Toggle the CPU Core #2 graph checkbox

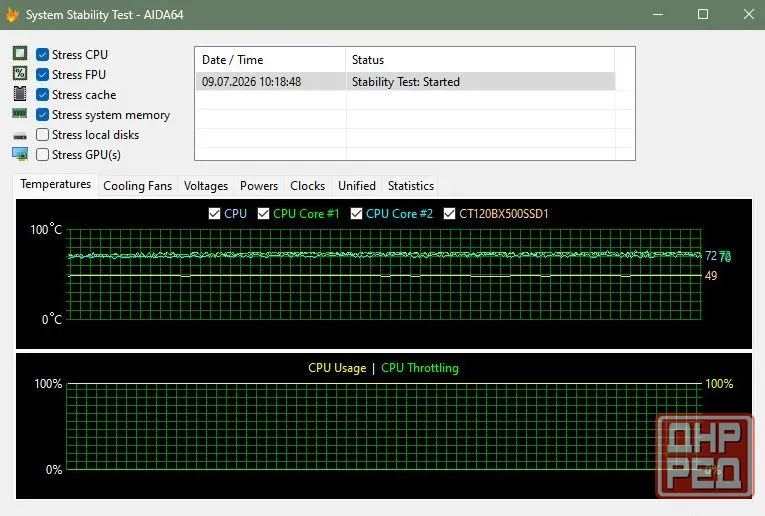pos(356,214)
